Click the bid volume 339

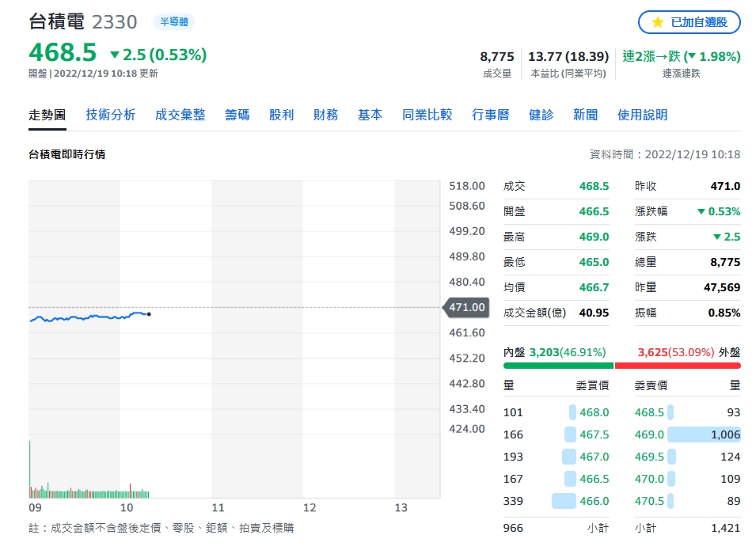tap(513, 501)
